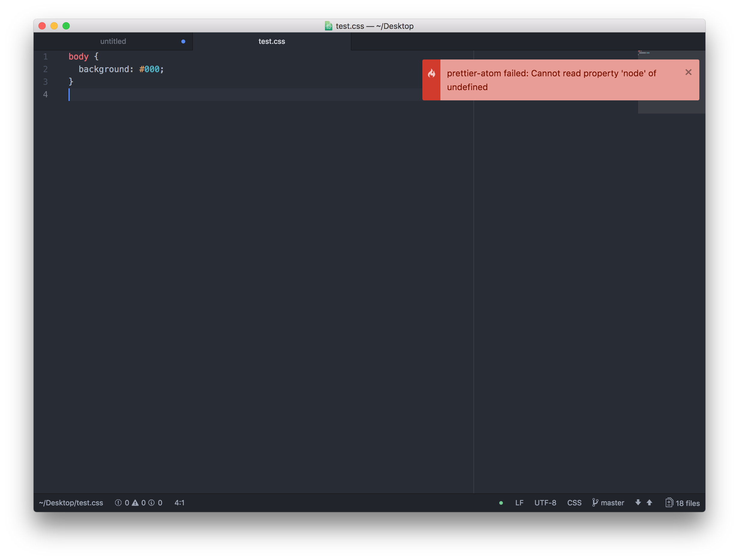Image resolution: width=739 pixels, height=560 pixels.
Task: Open linter info count in status bar
Action: [155, 503]
